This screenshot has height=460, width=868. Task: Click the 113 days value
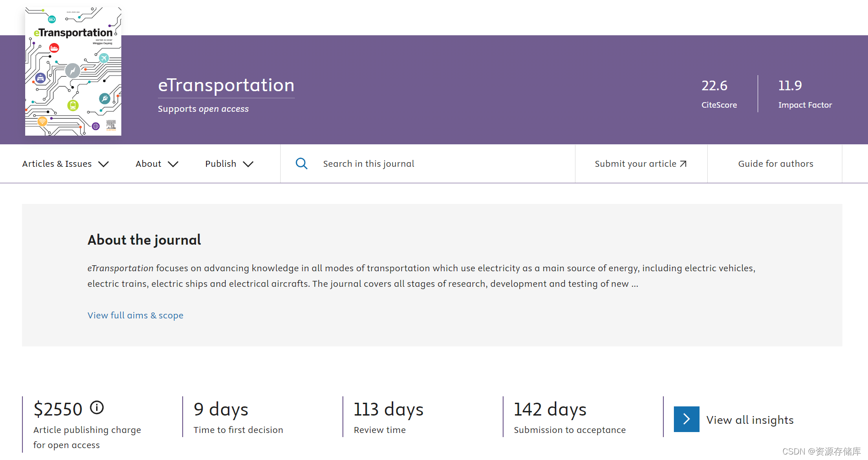tap(389, 410)
